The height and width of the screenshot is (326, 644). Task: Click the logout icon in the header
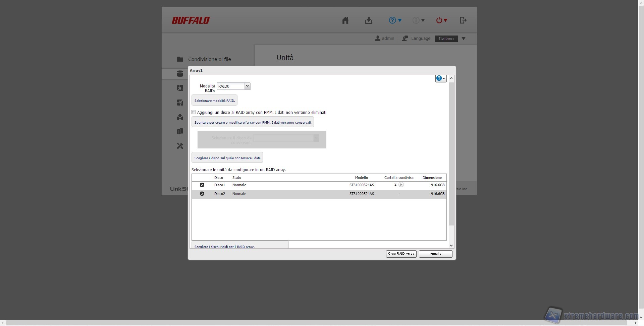point(463,20)
